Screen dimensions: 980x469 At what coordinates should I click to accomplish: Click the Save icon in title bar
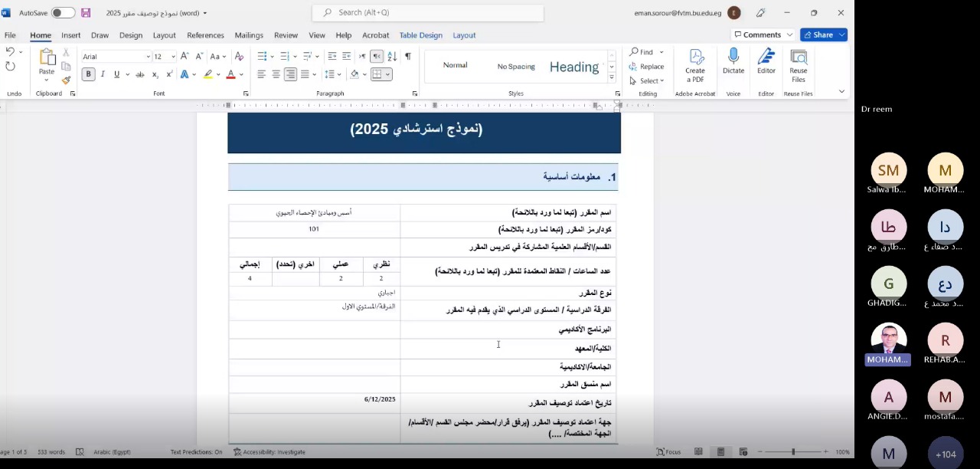tap(86, 13)
